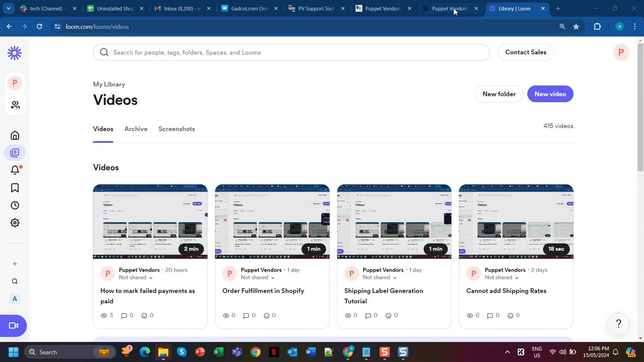
Task: Open the Help question mark button
Action: 619,324
